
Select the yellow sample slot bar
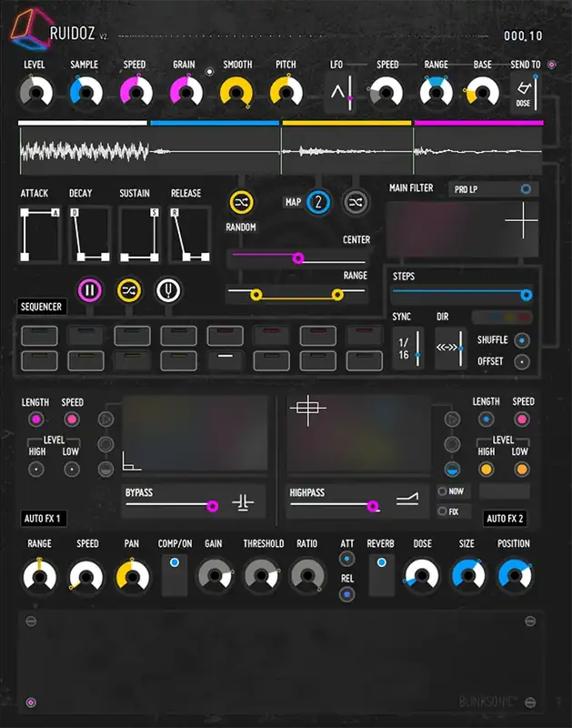(x=347, y=123)
